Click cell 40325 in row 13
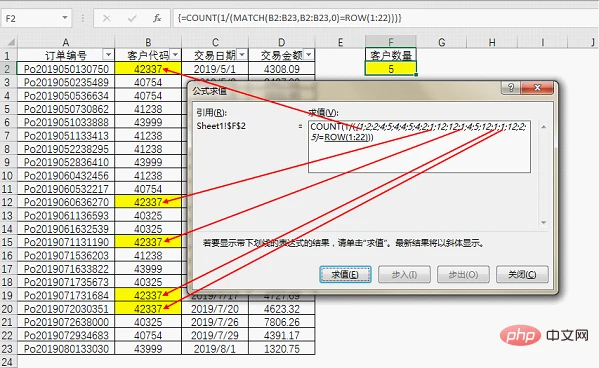Image resolution: width=599 pixels, height=368 pixels. click(x=148, y=215)
